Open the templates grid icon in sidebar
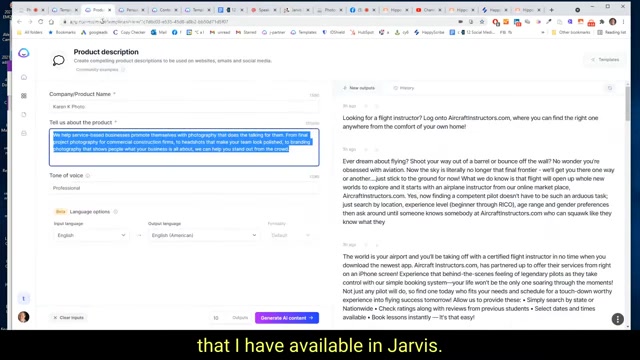 click(24, 96)
